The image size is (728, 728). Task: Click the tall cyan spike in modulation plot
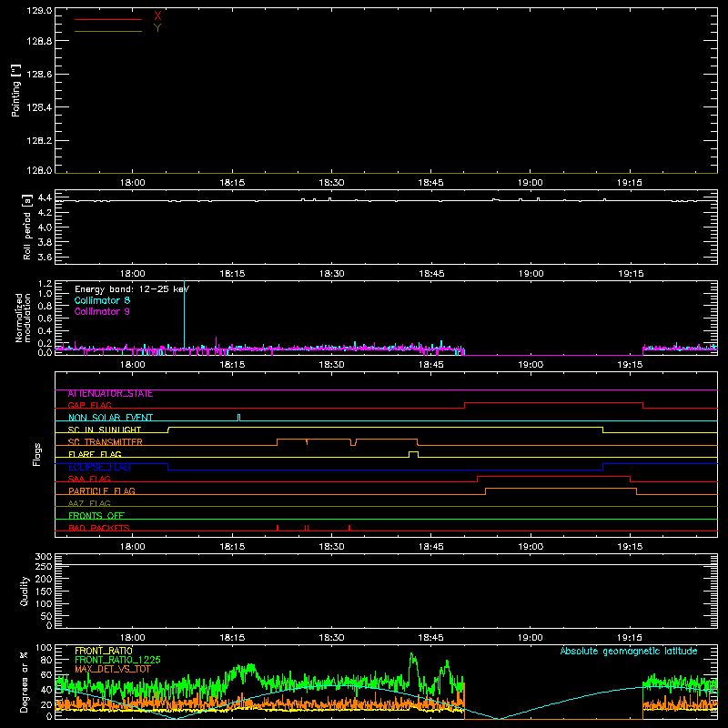(185, 313)
